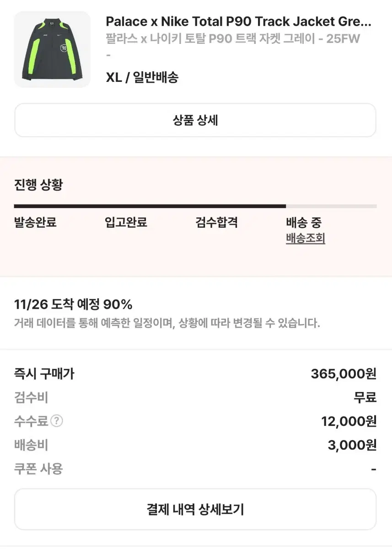Select the 입고완료 progress step

126,223
